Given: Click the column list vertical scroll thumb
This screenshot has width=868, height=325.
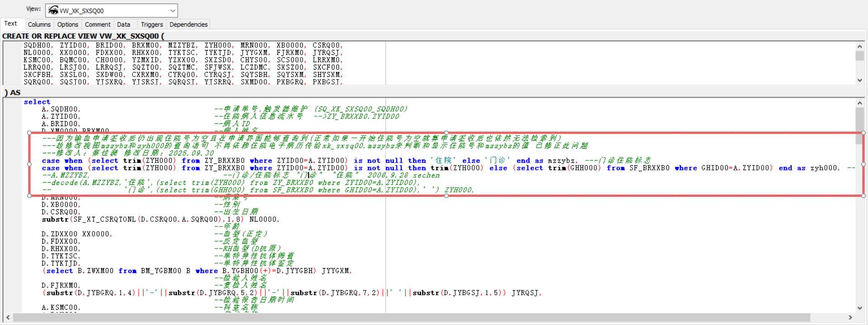Looking at the screenshot, I should click(860, 55).
